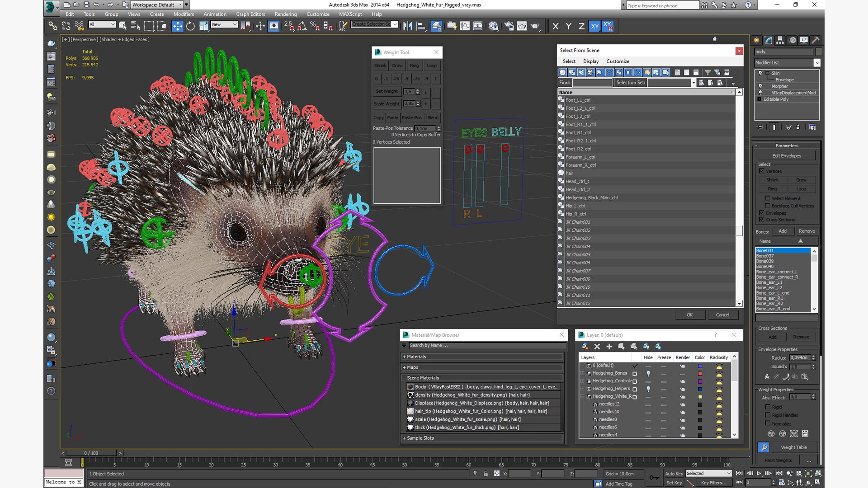
Task: Go to start of animation
Action: [739, 474]
